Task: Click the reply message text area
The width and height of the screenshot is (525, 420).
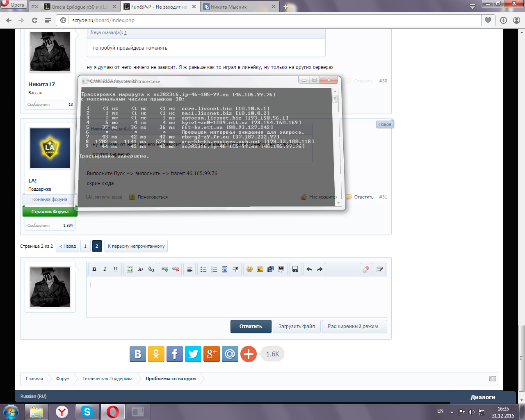Action: (x=236, y=297)
